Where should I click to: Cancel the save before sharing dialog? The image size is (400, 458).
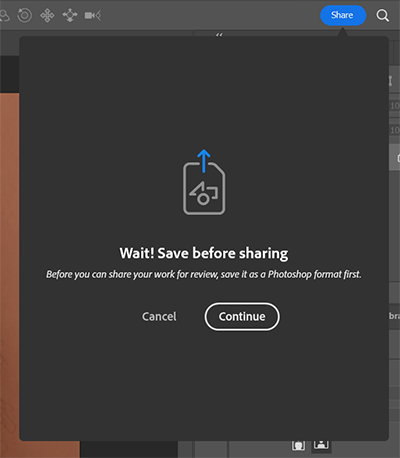click(159, 316)
